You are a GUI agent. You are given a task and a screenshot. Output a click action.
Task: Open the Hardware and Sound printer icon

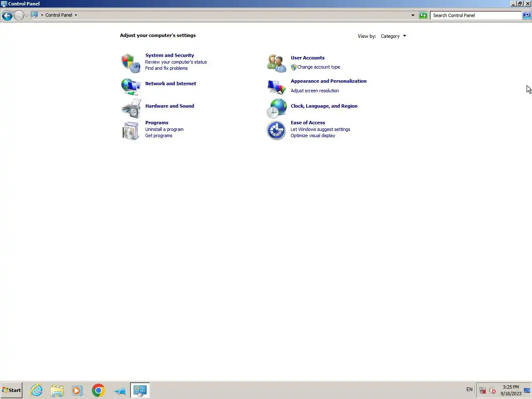[131, 109]
